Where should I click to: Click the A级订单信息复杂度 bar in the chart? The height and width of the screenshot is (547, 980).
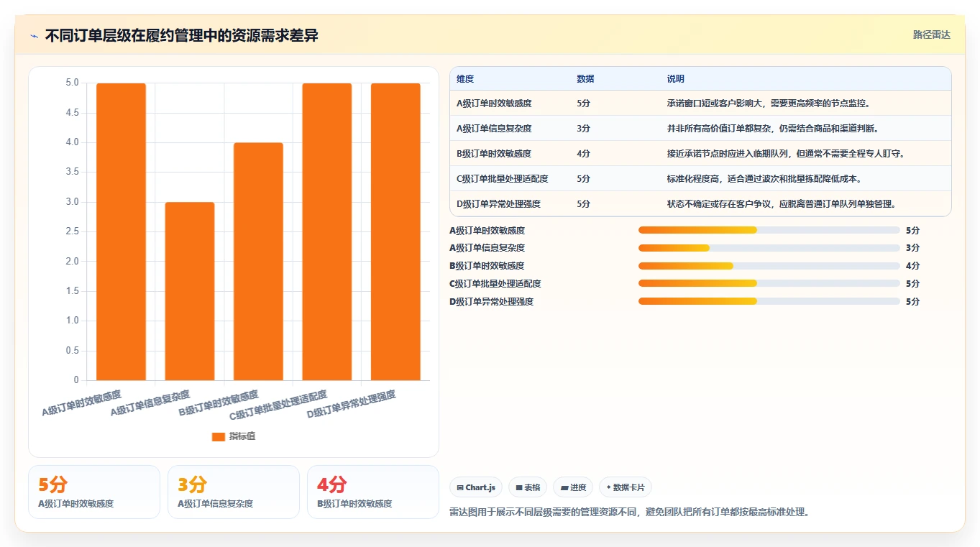[x=190, y=291]
